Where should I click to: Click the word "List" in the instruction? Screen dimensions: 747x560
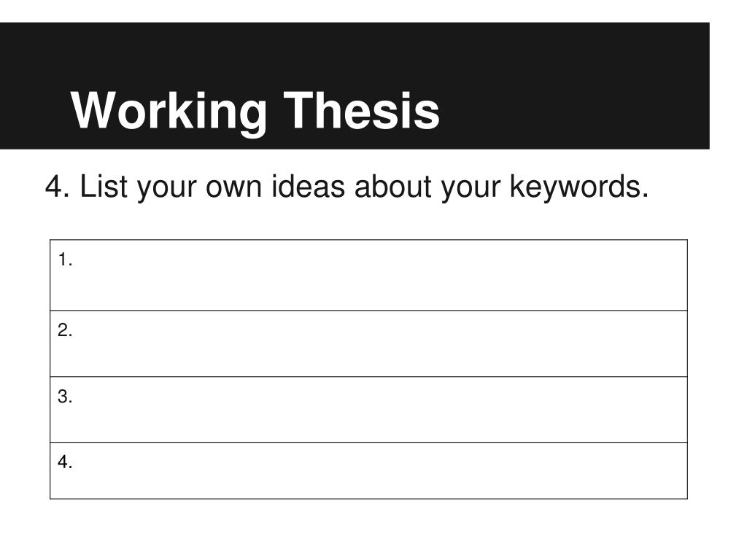click(104, 186)
